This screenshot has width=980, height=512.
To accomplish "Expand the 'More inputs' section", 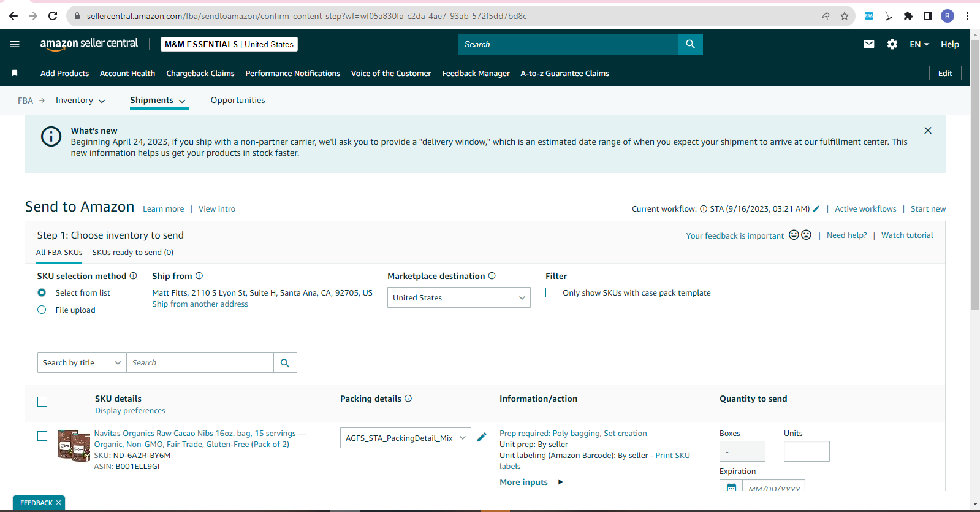I will pyautogui.click(x=531, y=482).
